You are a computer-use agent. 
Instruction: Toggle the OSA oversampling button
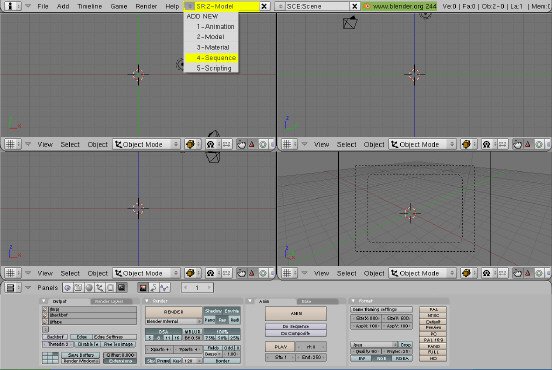(x=163, y=331)
